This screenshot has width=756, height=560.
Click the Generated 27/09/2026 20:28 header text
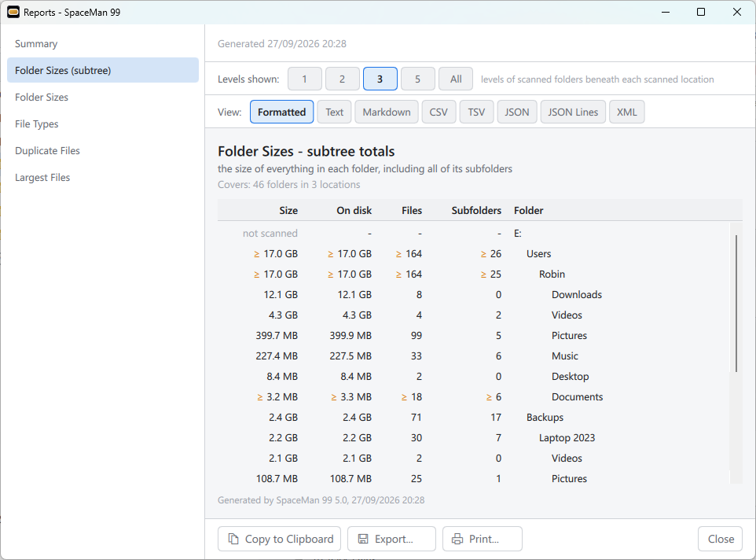click(282, 44)
